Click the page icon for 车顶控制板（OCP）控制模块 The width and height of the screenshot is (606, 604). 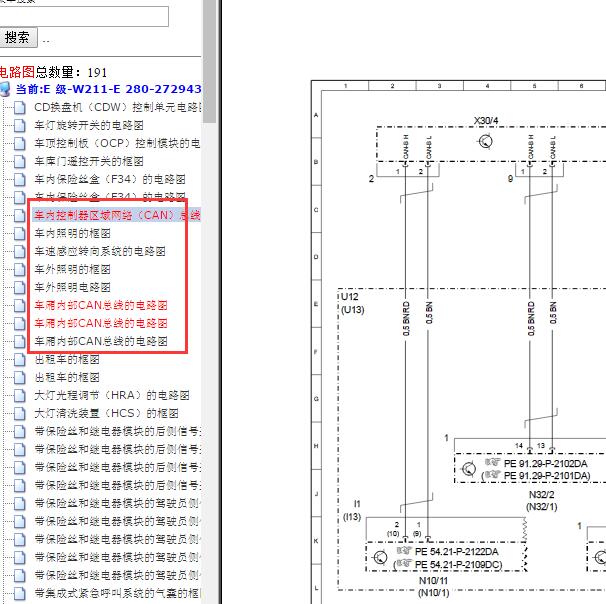[x=20, y=143]
